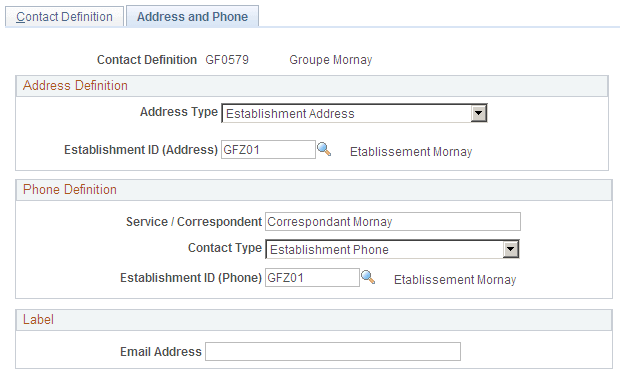Open lookup for Establishment ID (Address)
The width and height of the screenshot is (620, 375).
coord(324,150)
